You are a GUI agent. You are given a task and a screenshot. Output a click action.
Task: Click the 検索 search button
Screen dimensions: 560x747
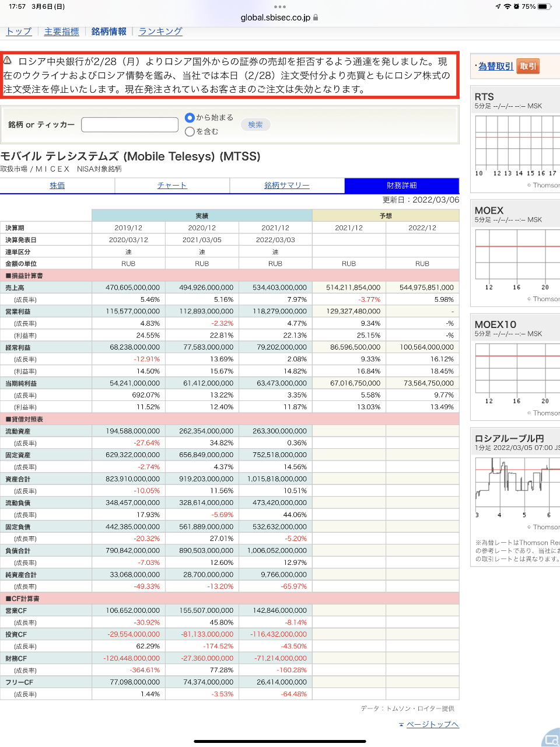point(256,125)
